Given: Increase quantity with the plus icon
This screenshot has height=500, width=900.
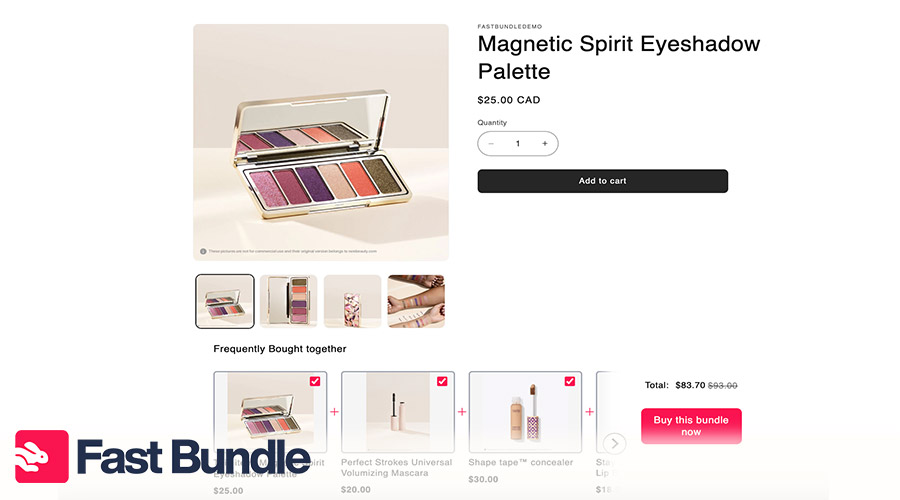Looking at the screenshot, I should (544, 144).
